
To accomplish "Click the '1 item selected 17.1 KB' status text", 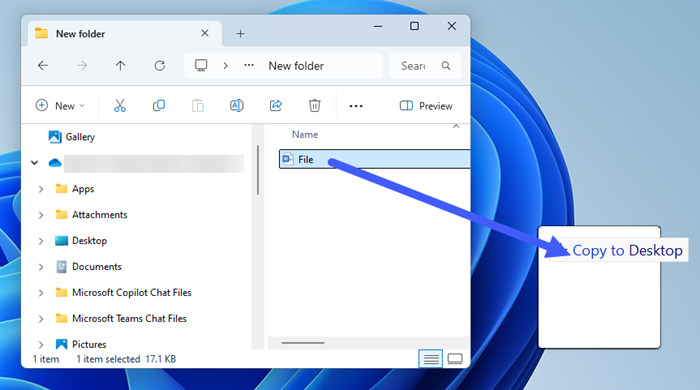I will tap(126, 359).
